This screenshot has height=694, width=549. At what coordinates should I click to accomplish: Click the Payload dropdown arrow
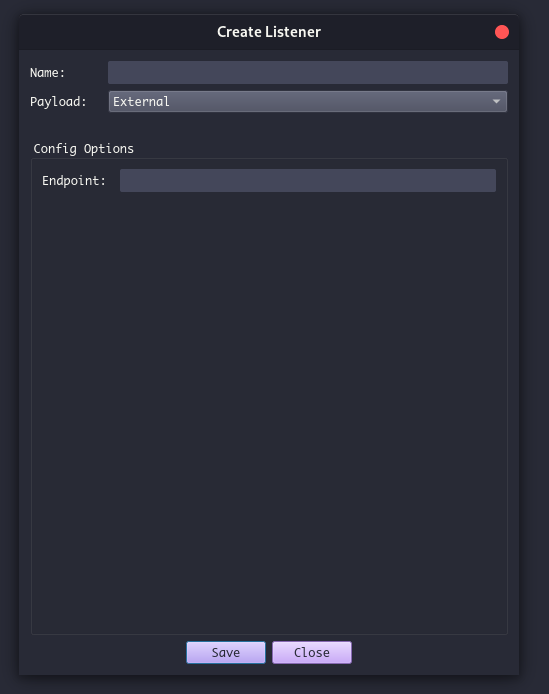(x=496, y=101)
